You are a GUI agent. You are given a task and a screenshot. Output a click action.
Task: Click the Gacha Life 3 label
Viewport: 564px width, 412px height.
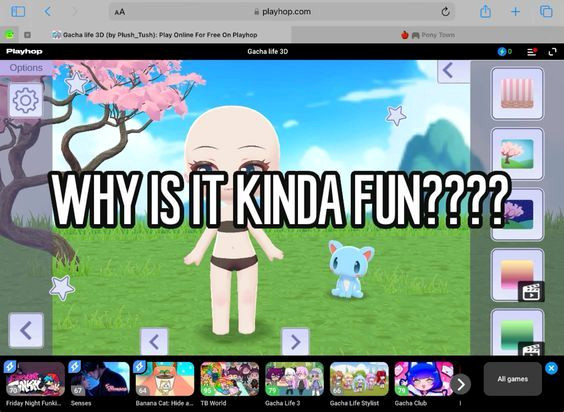coord(282,403)
